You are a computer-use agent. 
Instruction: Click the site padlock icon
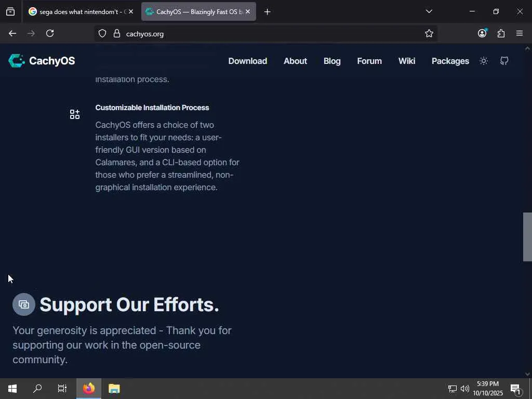click(x=117, y=33)
